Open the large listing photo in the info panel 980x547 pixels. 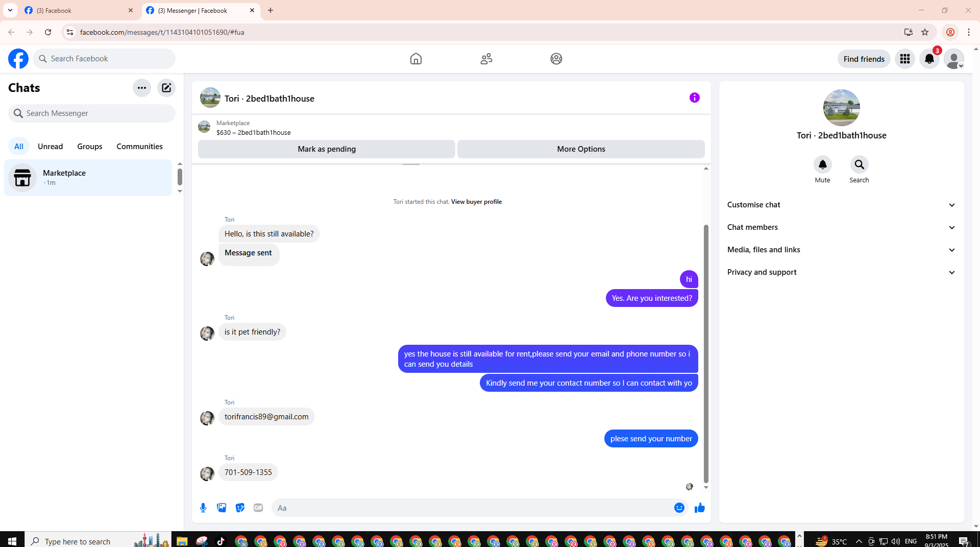842,108
